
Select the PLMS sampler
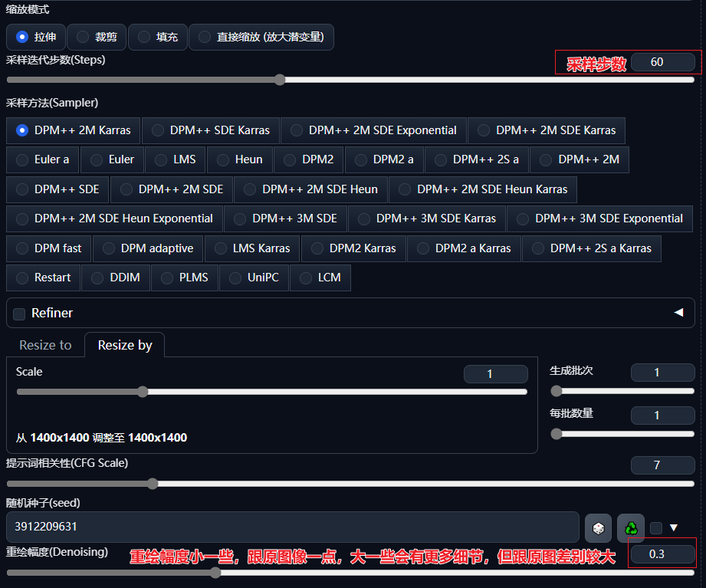[x=185, y=278]
